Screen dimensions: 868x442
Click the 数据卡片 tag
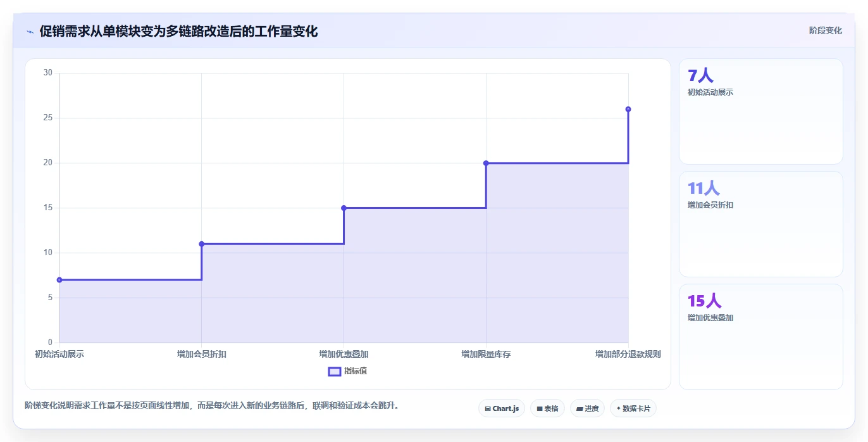(633, 408)
